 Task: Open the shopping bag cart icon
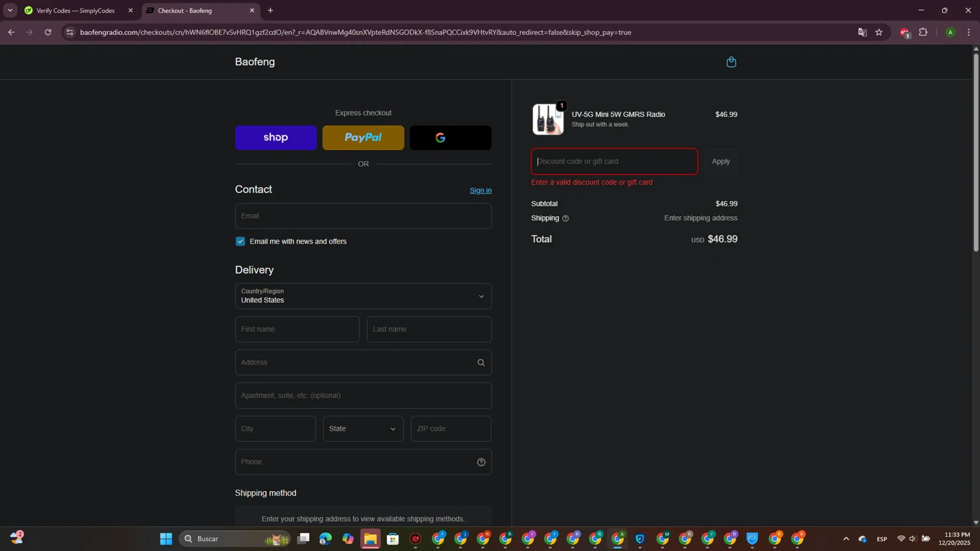coord(731,62)
